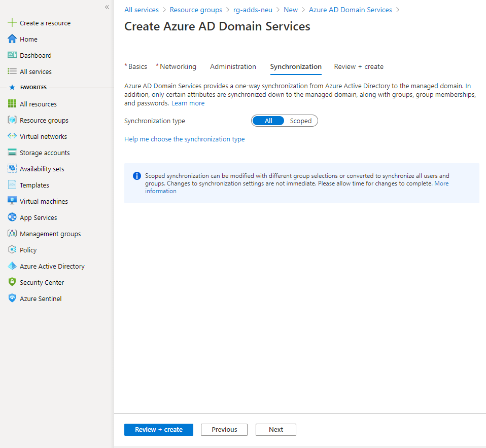Image resolution: width=486 pixels, height=448 pixels.
Task: Select the All synchronization option
Action: point(268,121)
